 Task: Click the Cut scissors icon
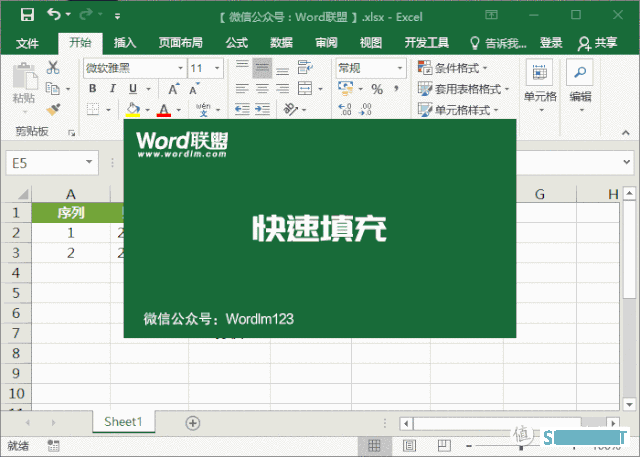(54, 68)
